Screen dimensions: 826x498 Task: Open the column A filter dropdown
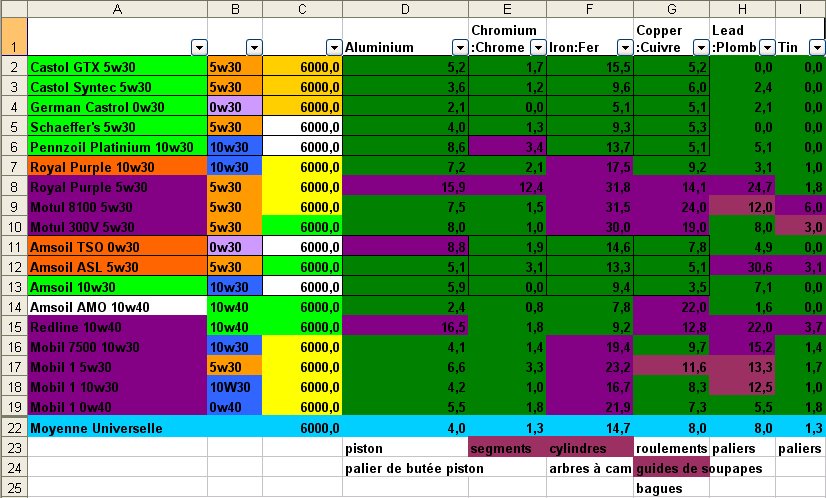[197, 47]
